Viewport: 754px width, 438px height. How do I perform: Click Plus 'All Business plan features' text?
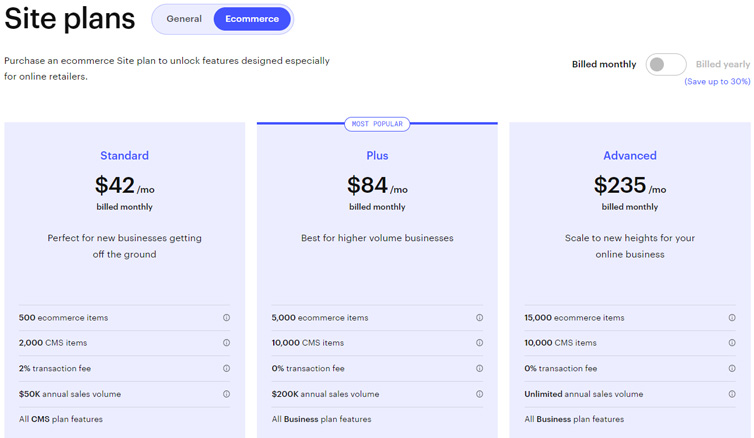[322, 419]
